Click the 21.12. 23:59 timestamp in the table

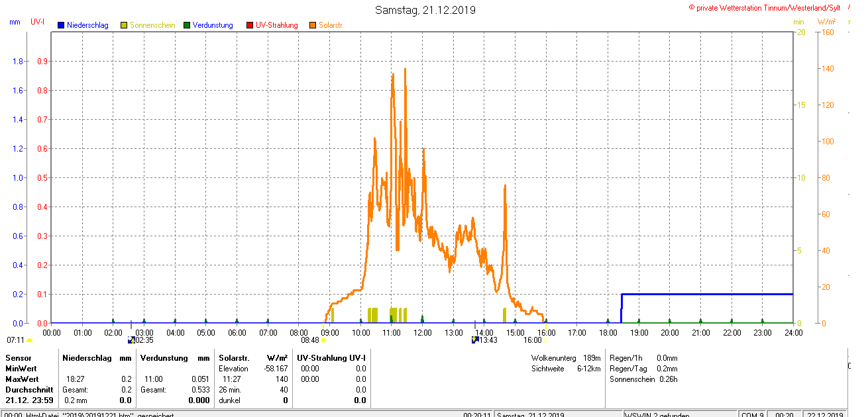point(29,400)
